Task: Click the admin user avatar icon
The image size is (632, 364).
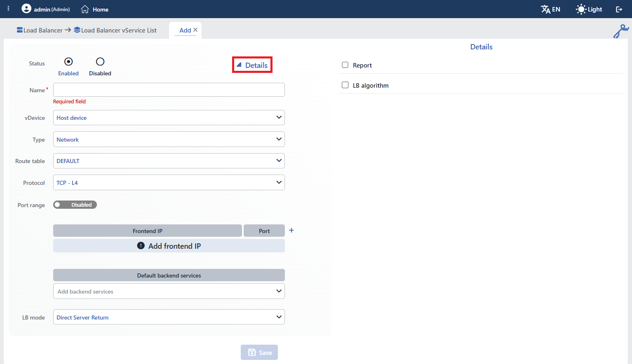Action: coord(26,9)
